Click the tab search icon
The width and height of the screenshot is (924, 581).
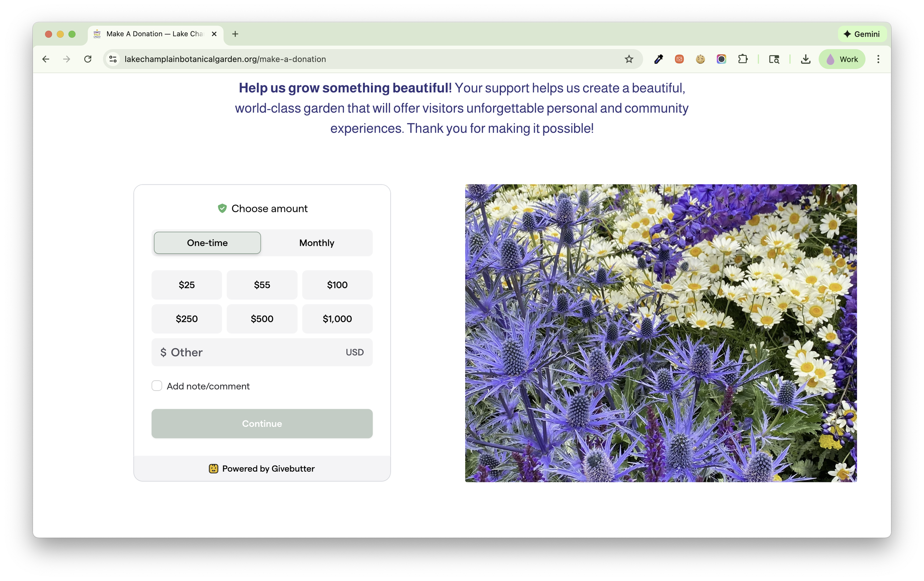[774, 59]
